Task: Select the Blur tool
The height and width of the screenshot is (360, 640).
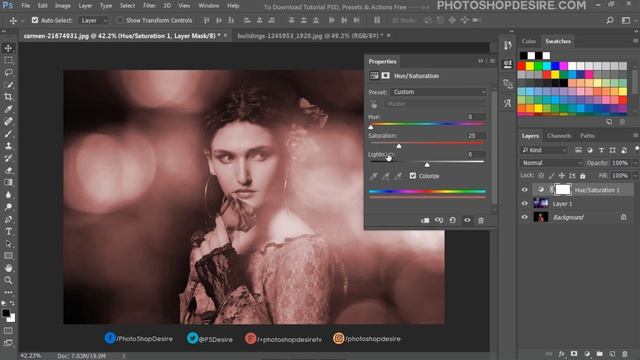Action: (x=8, y=195)
